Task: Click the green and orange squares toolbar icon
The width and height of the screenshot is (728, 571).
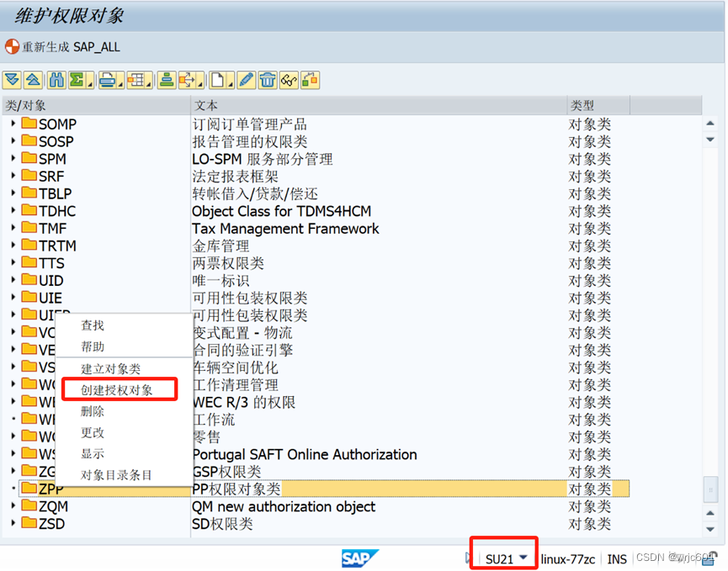Action: (311, 80)
